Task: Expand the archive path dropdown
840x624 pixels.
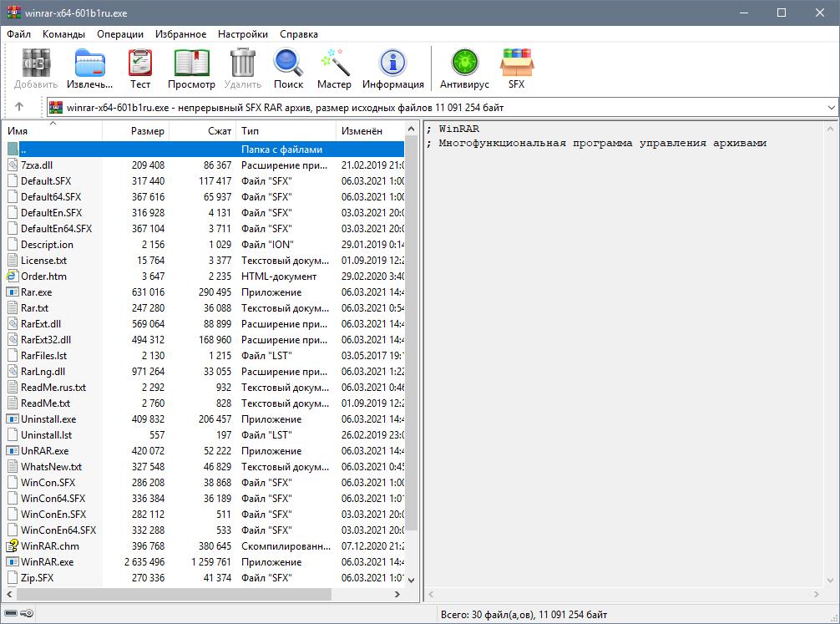Action: [x=831, y=108]
